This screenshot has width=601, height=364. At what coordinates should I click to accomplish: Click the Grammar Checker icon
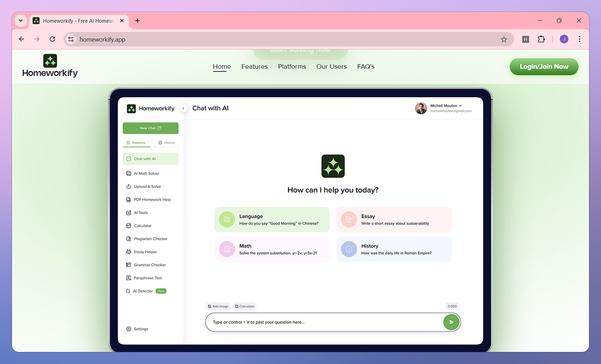click(129, 265)
